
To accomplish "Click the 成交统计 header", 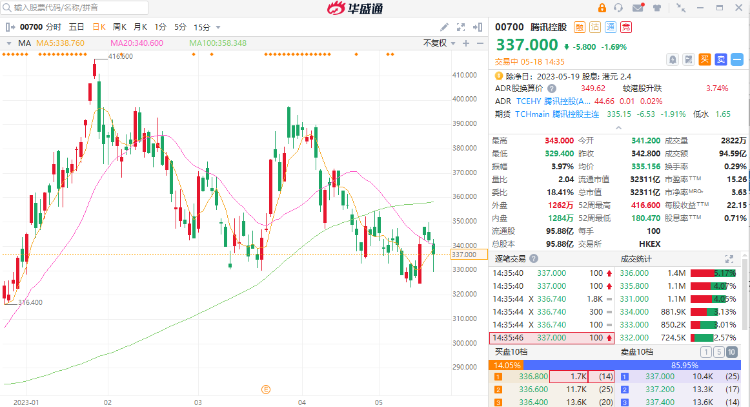I will pos(636,259).
